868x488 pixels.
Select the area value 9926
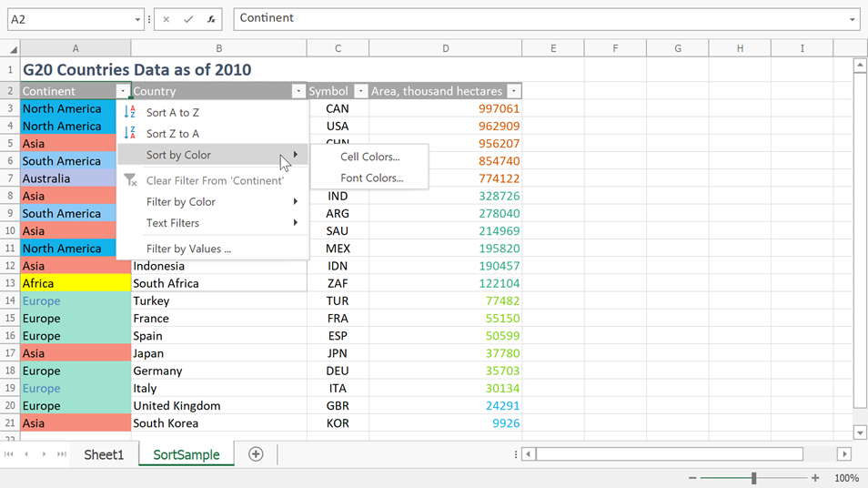446,423
